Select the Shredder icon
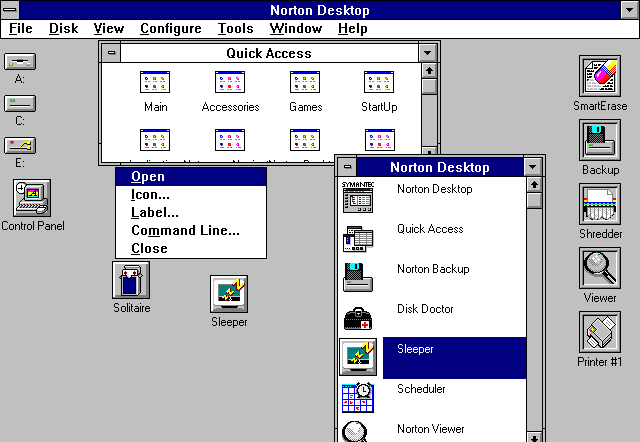This screenshot has height=442, width=640. pyautogui.click(x=600, y=204)
